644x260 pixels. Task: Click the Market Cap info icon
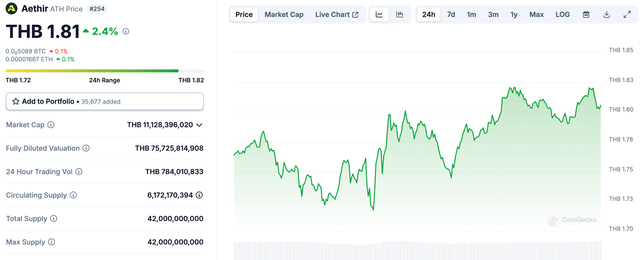pos(51,125)
